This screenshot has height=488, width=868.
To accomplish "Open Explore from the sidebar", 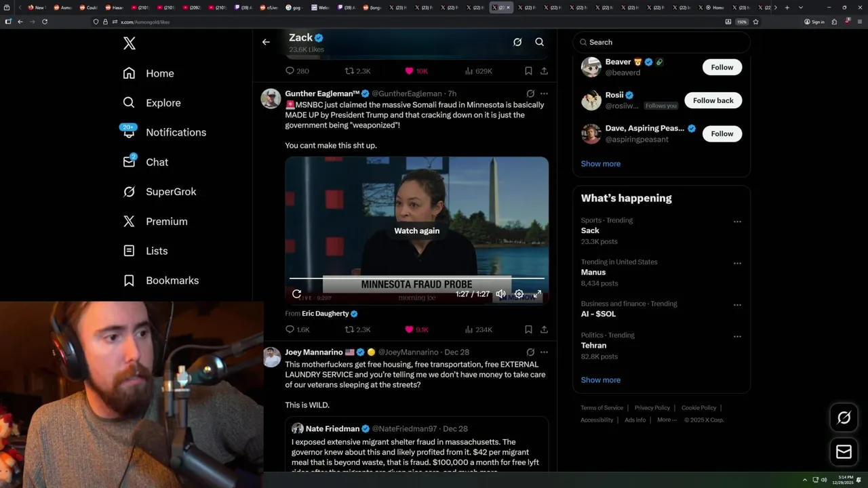I will pos(152,103).
